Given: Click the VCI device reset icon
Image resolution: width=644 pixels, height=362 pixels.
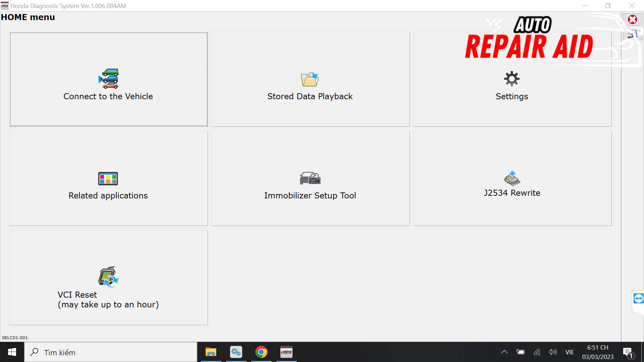Looking at the screenshot, I should (108, 277).
